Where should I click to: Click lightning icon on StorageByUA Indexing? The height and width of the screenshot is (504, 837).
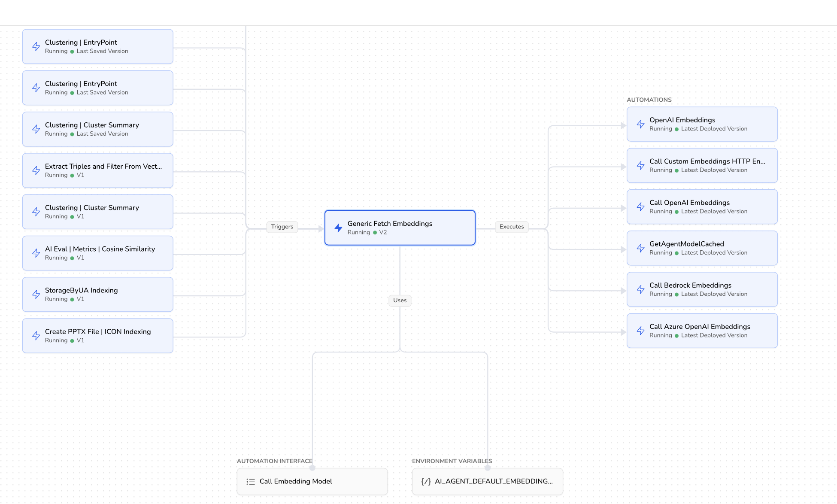point(36,295)
